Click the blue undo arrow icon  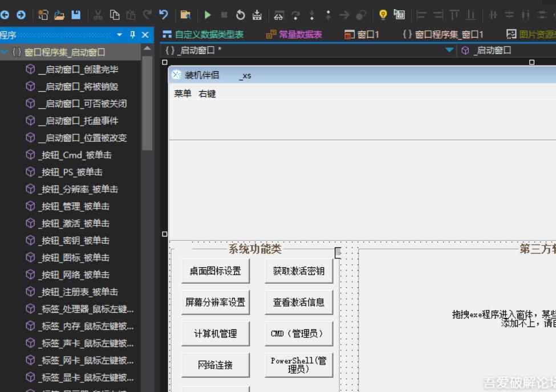click(164, 15)
